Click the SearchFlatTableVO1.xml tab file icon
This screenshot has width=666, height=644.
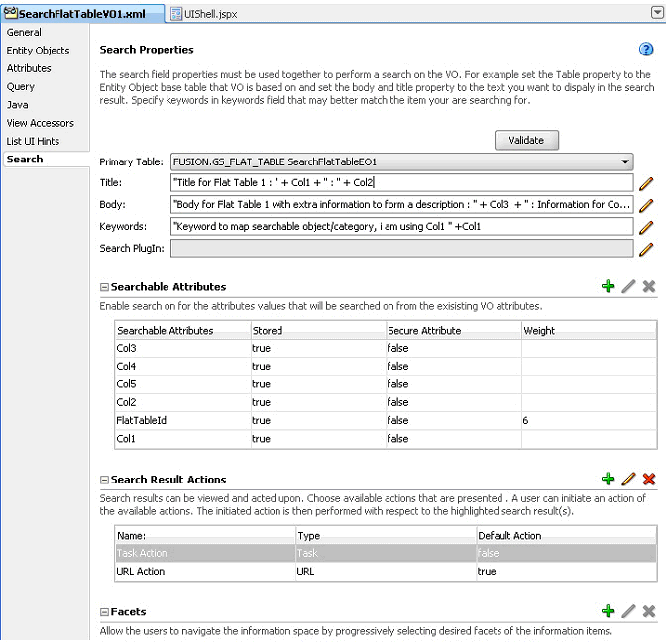[11, 13]
